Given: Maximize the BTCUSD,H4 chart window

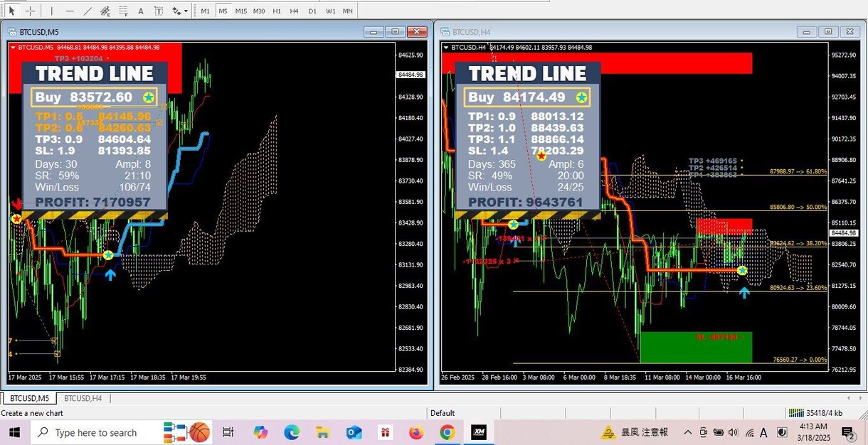Looking at the screenshot, I should pos(827,32).
